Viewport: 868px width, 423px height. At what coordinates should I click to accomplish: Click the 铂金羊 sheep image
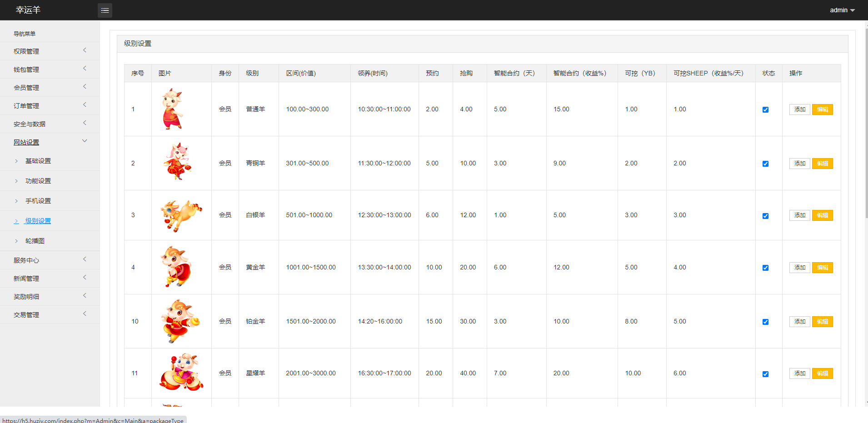pos(180,321)
